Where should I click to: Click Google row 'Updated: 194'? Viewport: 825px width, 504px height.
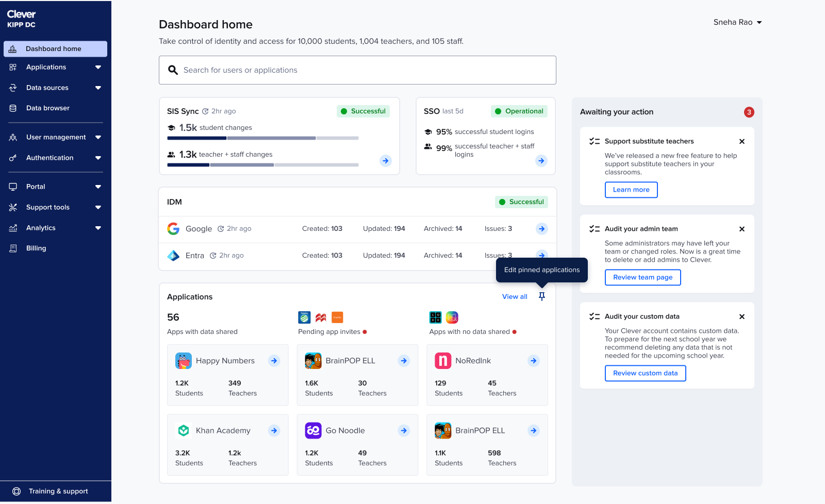point(384,229)
